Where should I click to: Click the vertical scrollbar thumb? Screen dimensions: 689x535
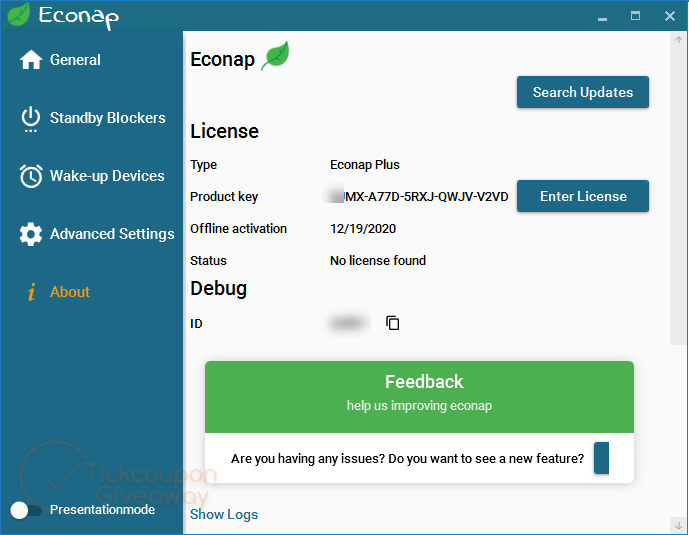677,195
